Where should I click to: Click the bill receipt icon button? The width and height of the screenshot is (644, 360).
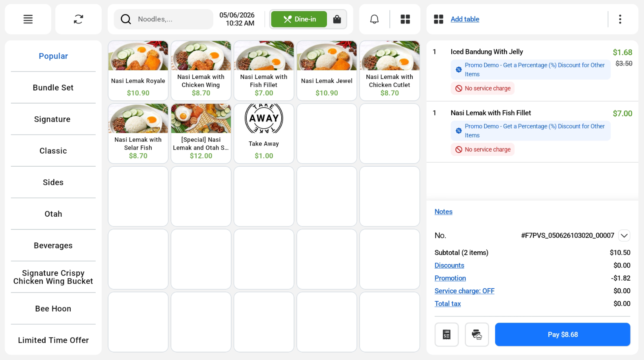click(447, 335)
